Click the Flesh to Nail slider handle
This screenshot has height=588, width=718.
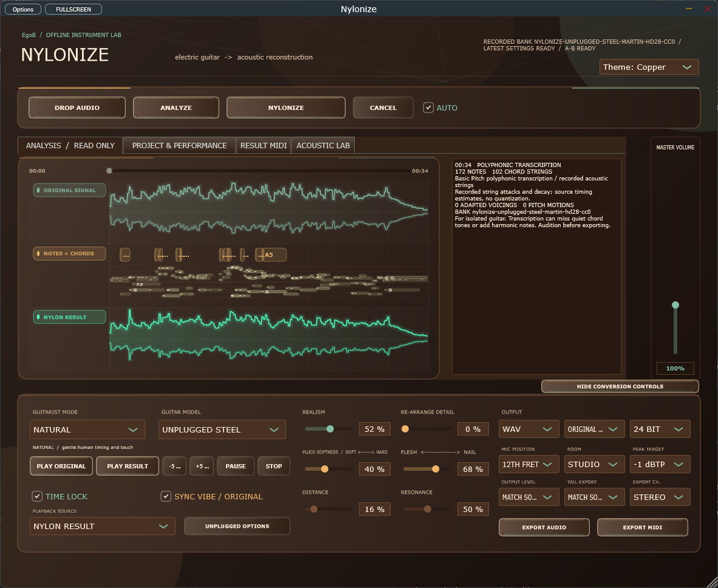tap(436, 469)
